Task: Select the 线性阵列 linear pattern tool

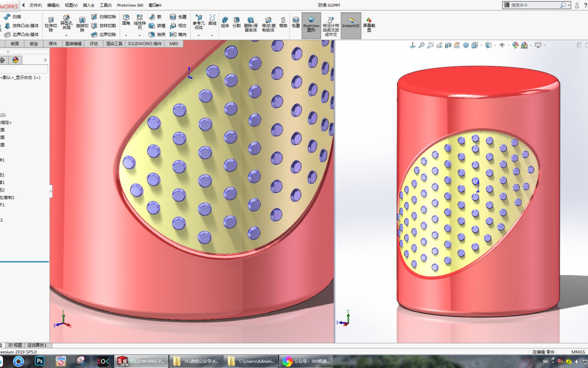Action: tap(140, 22)
